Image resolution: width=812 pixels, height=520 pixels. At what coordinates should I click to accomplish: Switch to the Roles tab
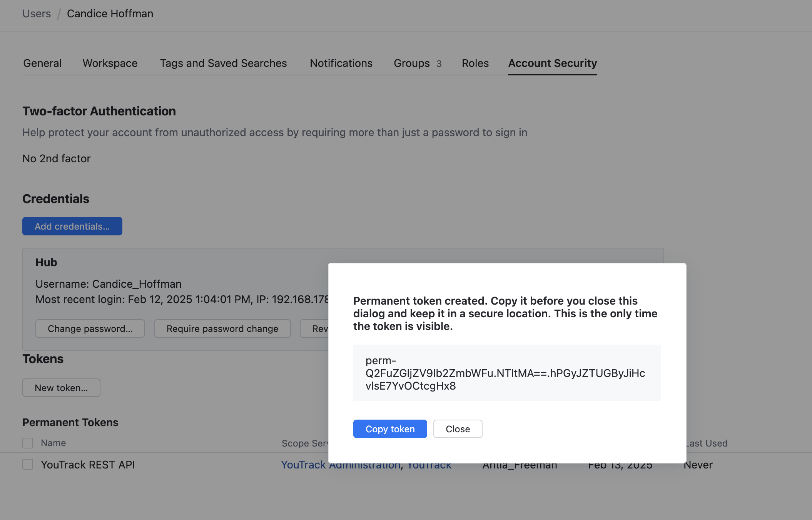point(475,63)
